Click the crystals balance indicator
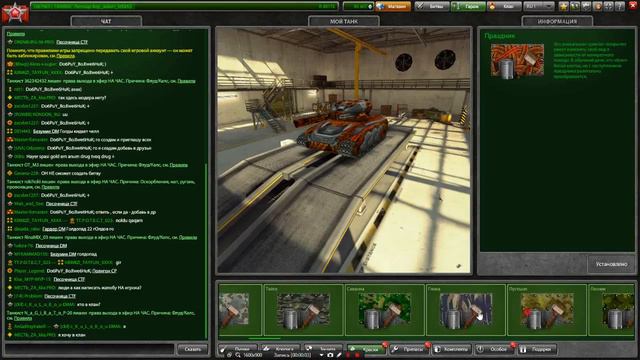Image resolution: width=640 pixels, height=360 pixels. coord(358,6)
